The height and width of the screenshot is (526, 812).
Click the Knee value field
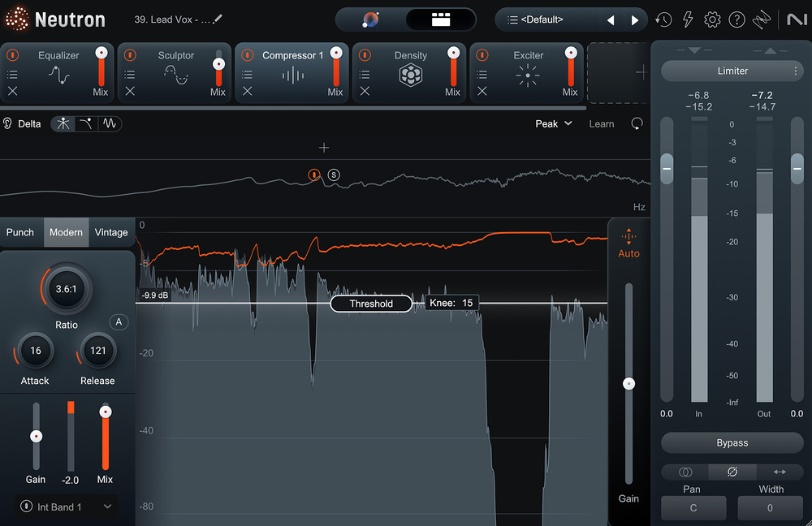(x=451, y=303)
